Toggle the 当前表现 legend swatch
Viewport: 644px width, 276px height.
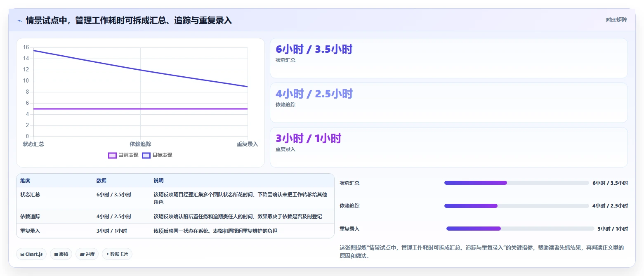tap(112, 155)
